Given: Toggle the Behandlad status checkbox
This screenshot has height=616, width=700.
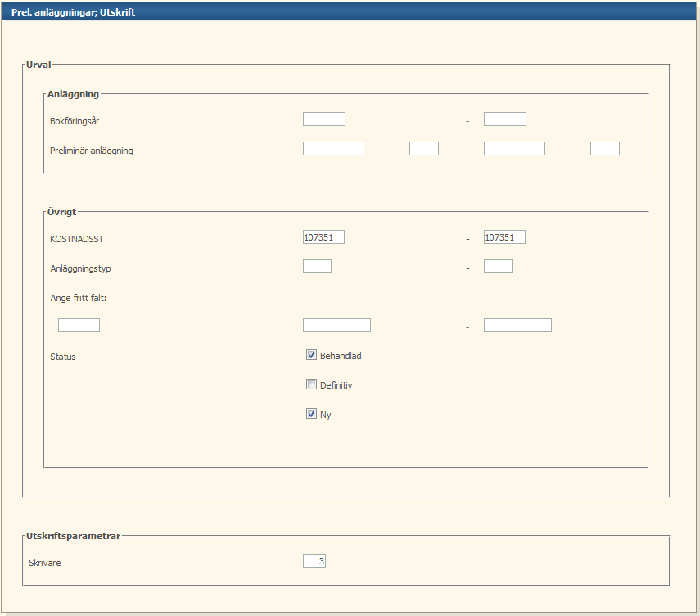Looking at the screenshot, I should click(x=311, y=355).
